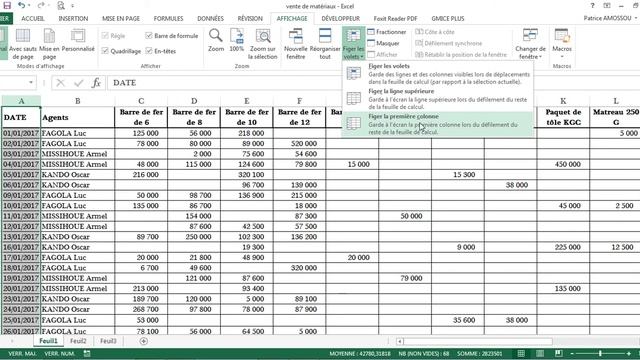The height and width of the screenshot is (360, 640).
Task: Click the insert function fx icon
Action: tap(96, 83)
